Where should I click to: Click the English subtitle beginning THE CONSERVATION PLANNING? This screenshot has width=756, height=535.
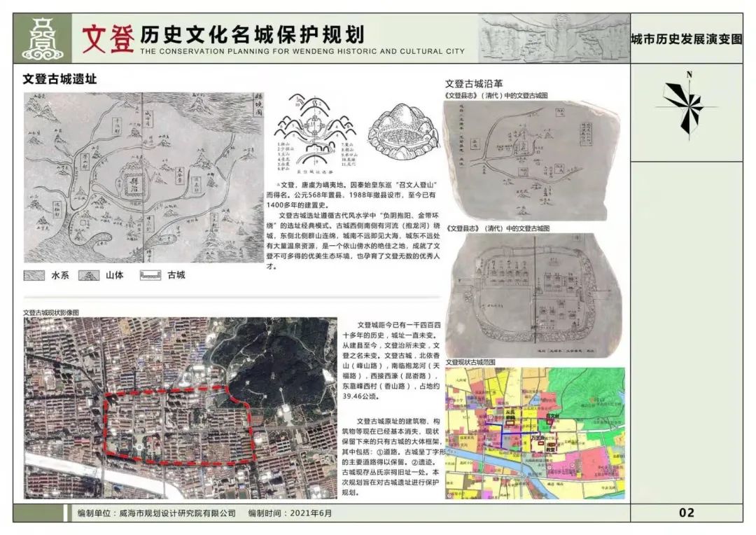click(302, 50)
